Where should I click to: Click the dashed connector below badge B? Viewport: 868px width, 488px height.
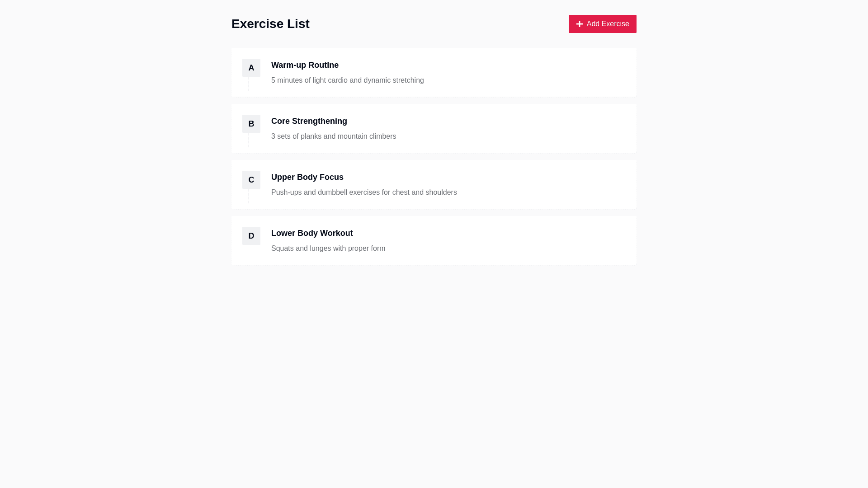click(x=248, y=140)
